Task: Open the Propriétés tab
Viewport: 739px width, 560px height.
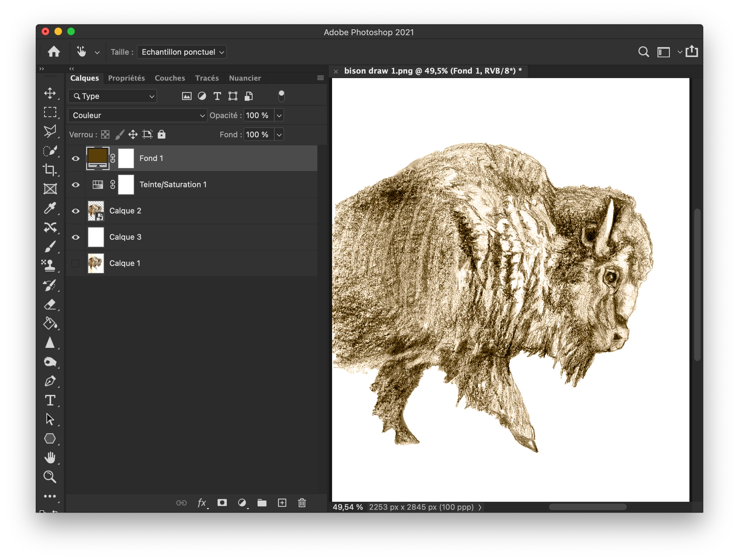Action: (x=126, y=78)
